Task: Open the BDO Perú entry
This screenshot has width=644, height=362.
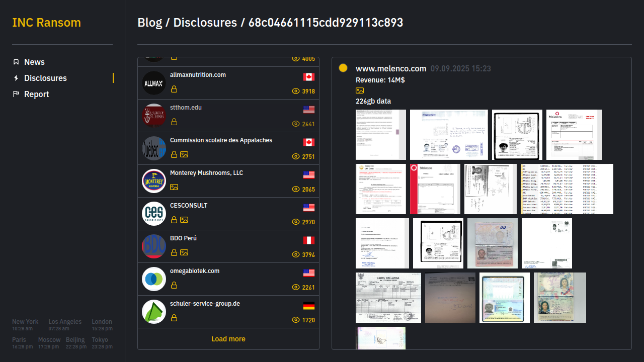Action: pos(228,246)
